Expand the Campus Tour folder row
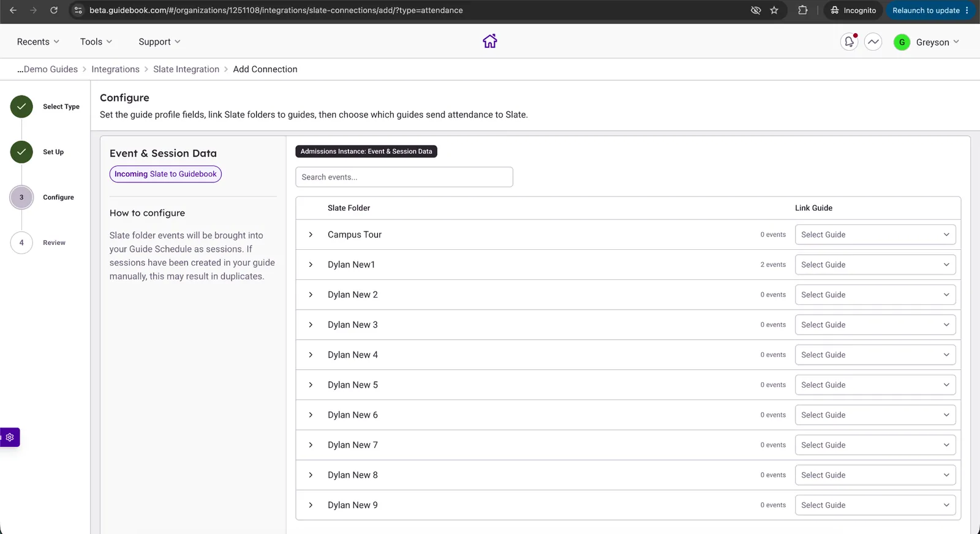This screenshot has height=534, width=980. click(311, 235)
